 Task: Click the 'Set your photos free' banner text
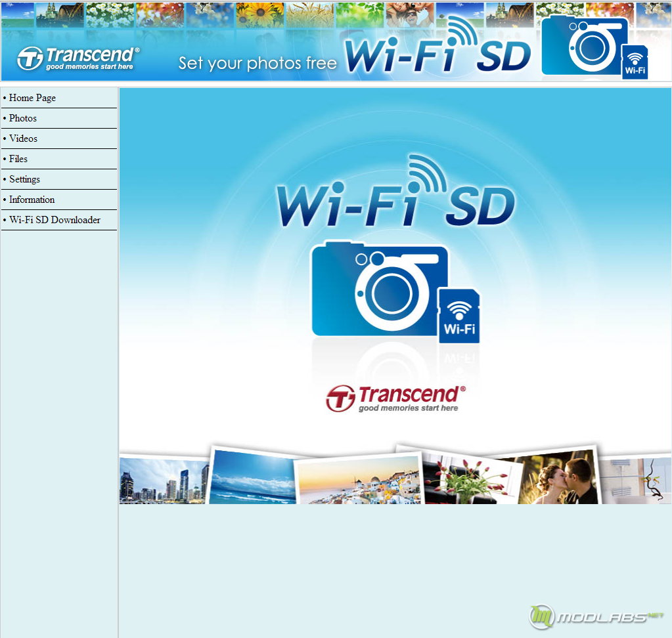tap(258, 64)
